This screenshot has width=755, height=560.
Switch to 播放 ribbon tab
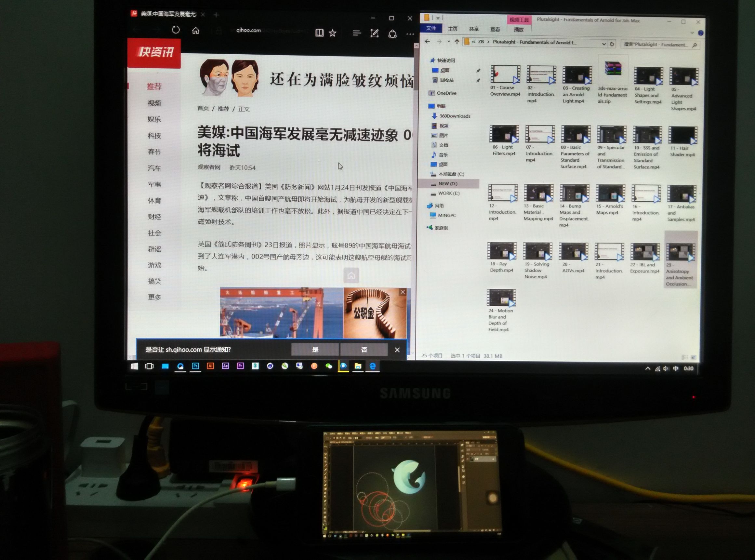[x=519, y=30]
